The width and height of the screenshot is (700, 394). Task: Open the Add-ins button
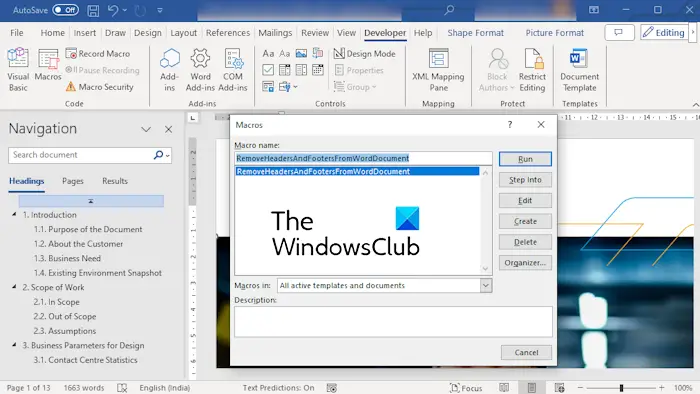(x=169, y=70)
